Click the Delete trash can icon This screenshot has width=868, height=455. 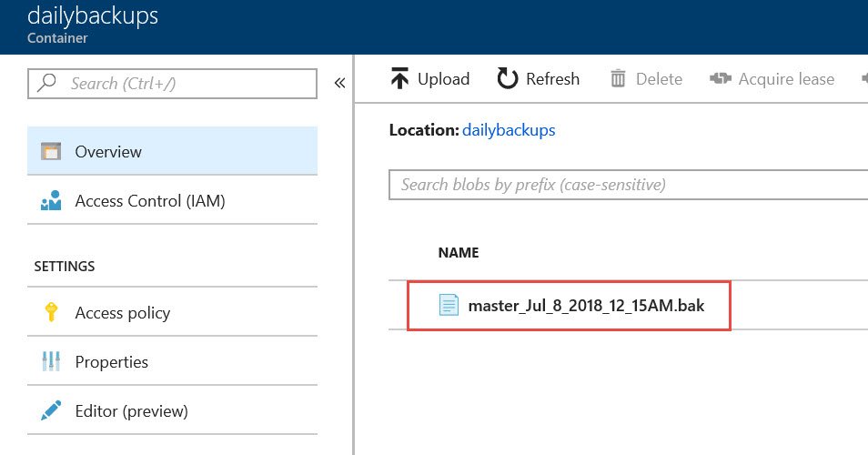pos(618,78)
